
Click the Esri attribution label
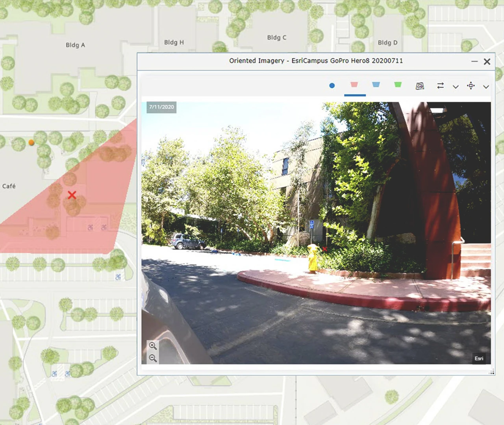point(479,358)
